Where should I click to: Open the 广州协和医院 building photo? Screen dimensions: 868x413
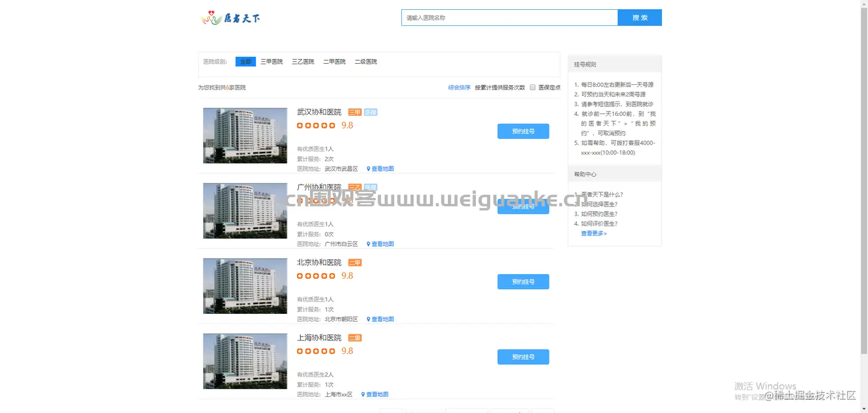tap(245, 211)
